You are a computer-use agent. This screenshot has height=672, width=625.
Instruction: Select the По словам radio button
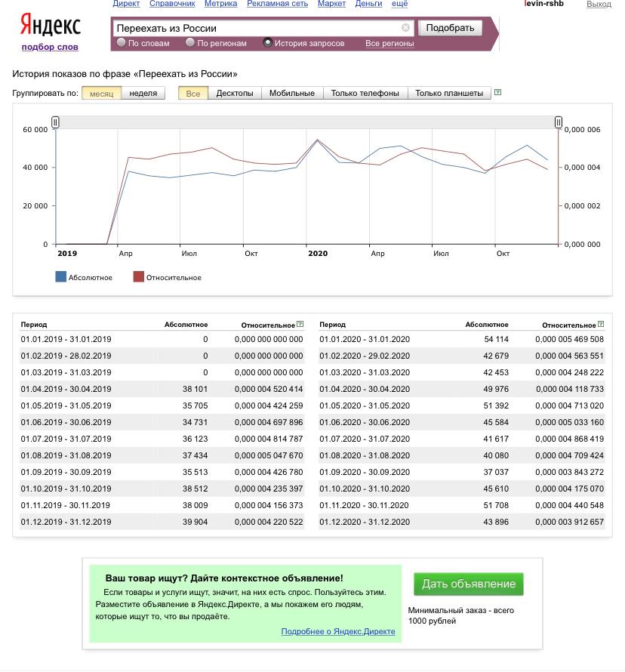pos(122,42)
